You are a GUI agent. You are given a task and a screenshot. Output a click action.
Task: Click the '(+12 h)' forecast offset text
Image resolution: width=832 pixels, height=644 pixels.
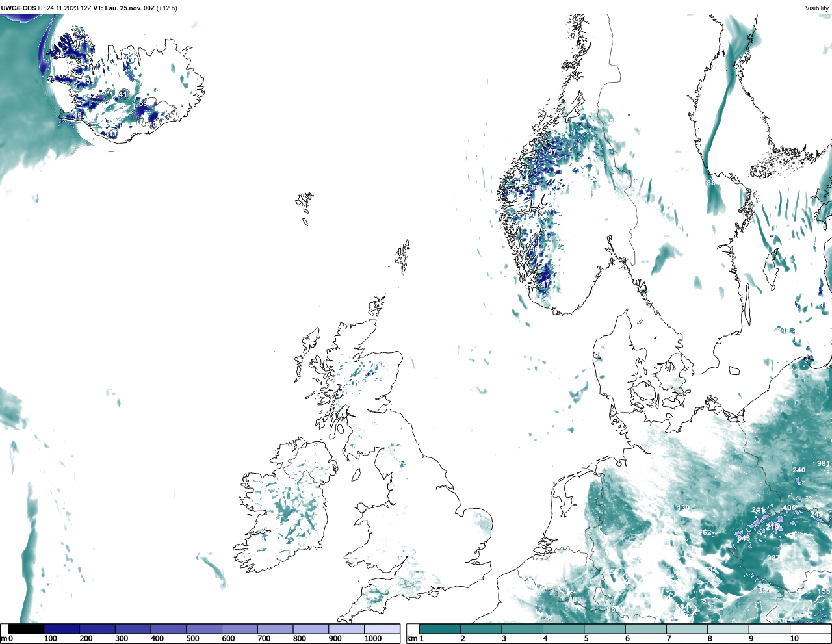coord(167,8)
